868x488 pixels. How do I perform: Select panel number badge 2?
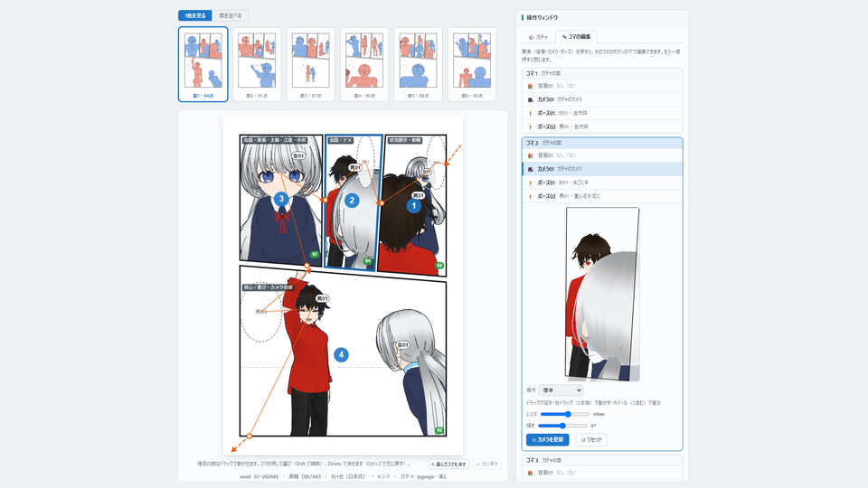point(352,201)
